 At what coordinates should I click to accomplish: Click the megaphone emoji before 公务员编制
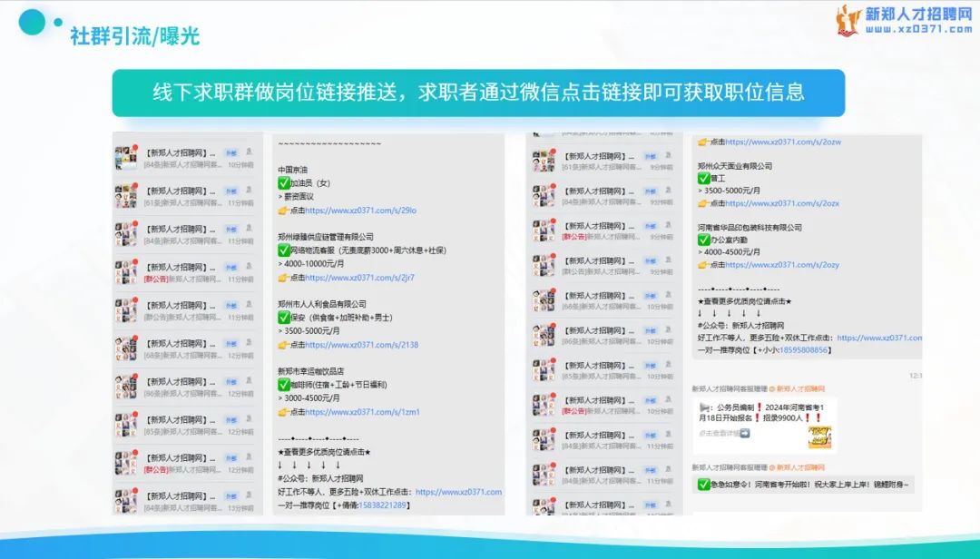[x=704, y=407]
